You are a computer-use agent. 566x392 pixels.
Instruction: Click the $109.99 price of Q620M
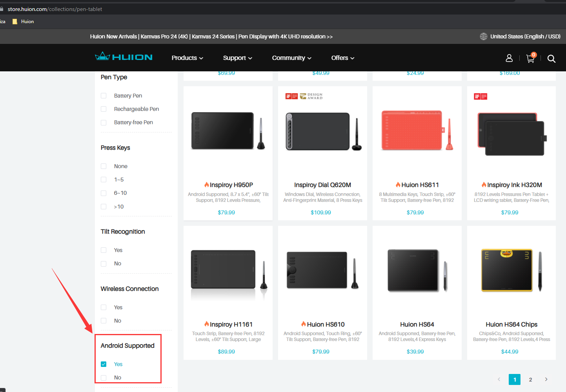click(x=321, y=212)
